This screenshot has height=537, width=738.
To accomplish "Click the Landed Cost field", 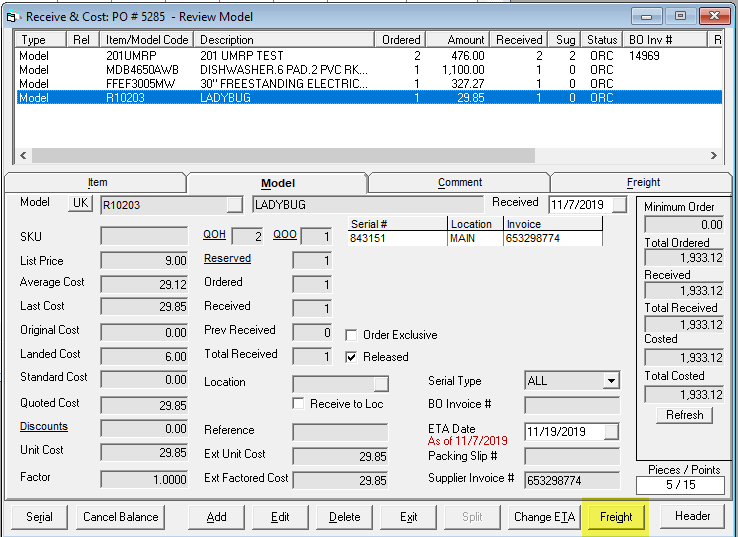I will coord(144,356).
